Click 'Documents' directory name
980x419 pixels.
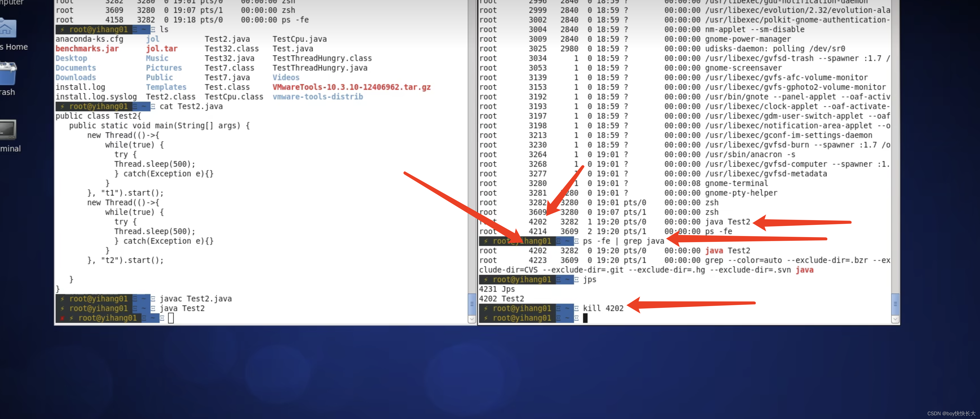click(76, 68)
